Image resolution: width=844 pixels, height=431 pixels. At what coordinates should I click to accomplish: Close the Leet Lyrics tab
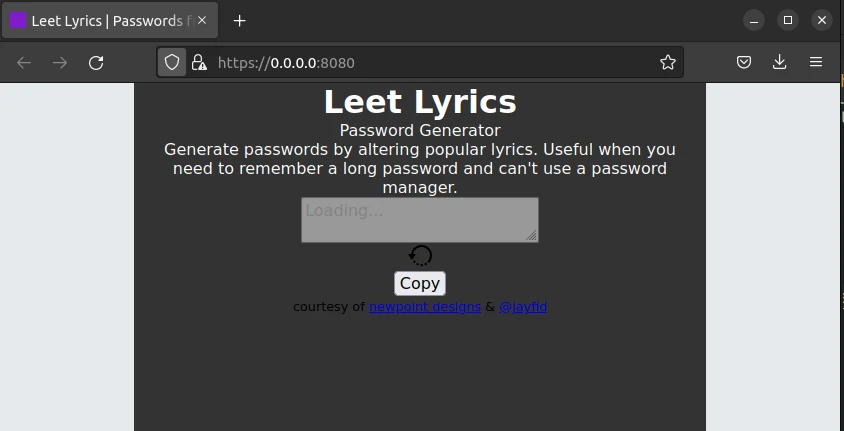pyautogui.click(x=202, y=21)
